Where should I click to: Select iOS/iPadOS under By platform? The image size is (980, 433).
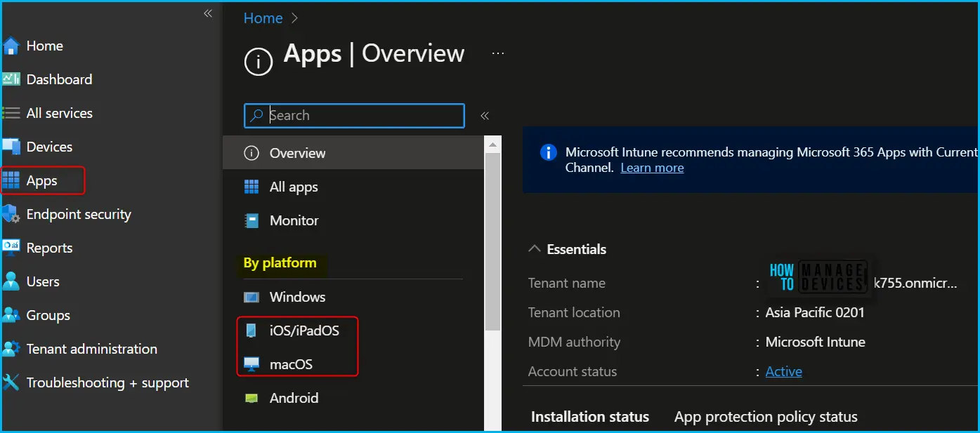[353, 331]
